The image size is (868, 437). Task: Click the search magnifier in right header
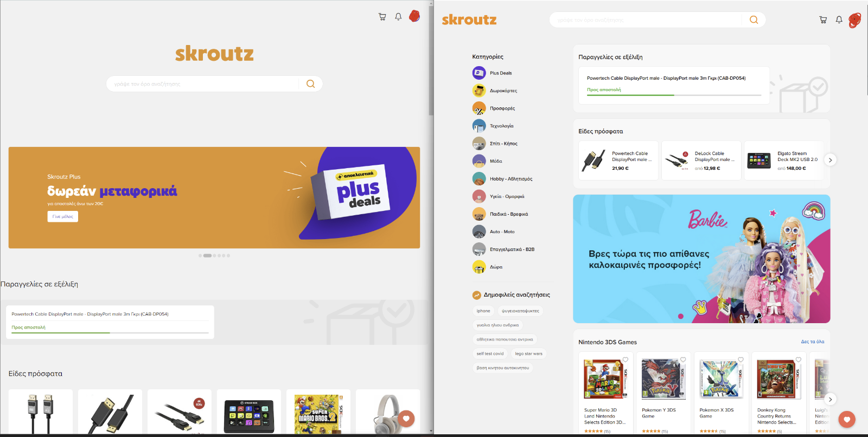coord(754,20)
